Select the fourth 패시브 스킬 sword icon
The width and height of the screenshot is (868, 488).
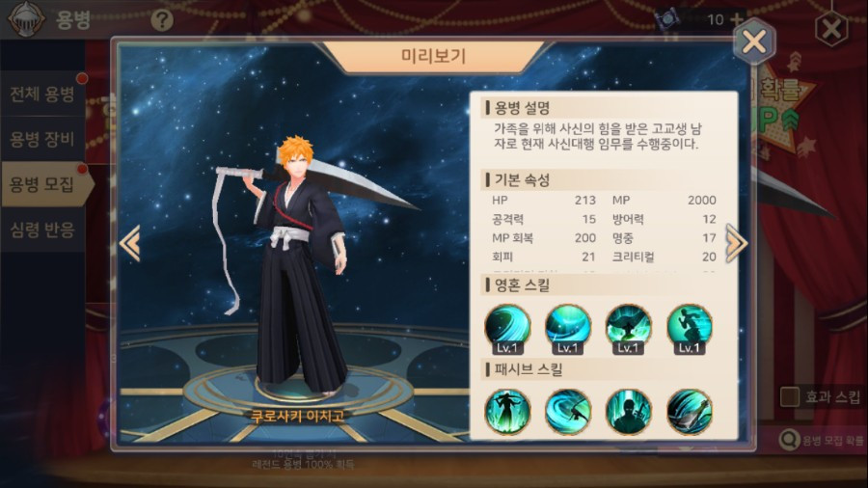pyautogui.click(x=690, y=412)
